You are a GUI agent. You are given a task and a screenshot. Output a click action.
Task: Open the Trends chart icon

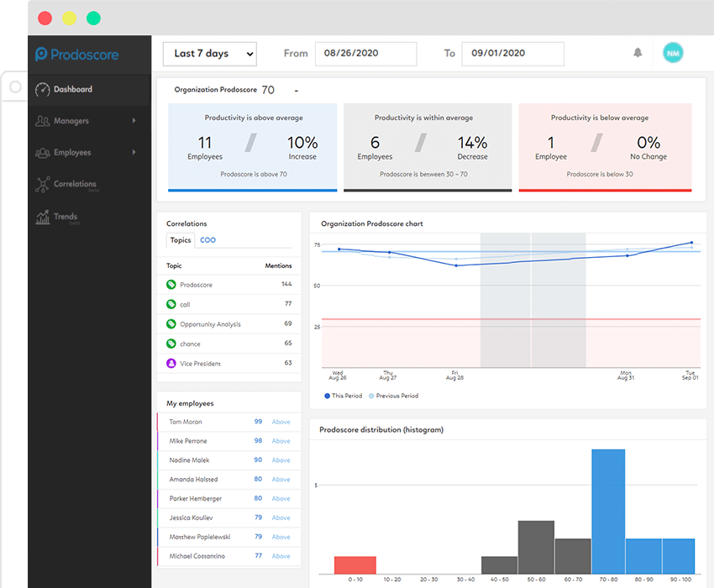click(43, 218)
